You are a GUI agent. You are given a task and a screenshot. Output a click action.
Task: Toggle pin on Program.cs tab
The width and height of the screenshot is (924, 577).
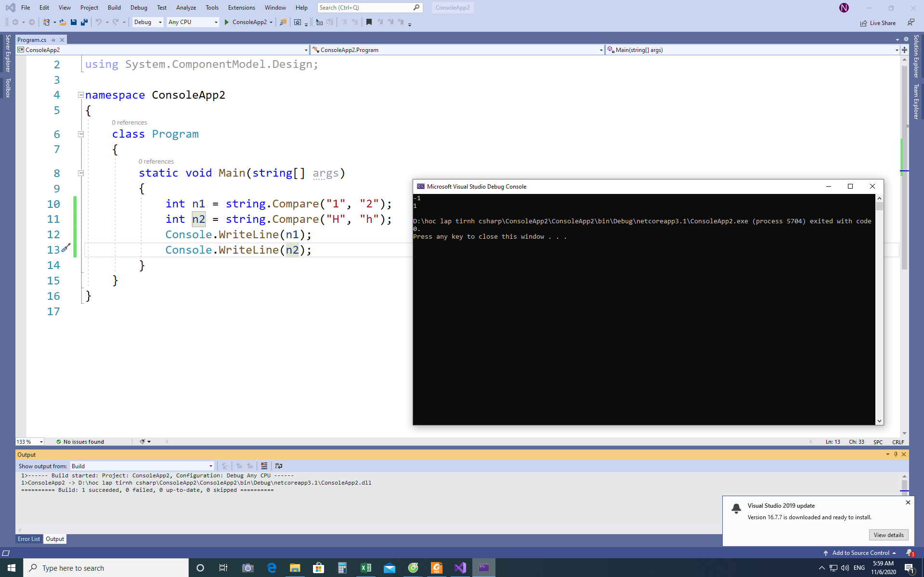[53, 40]
